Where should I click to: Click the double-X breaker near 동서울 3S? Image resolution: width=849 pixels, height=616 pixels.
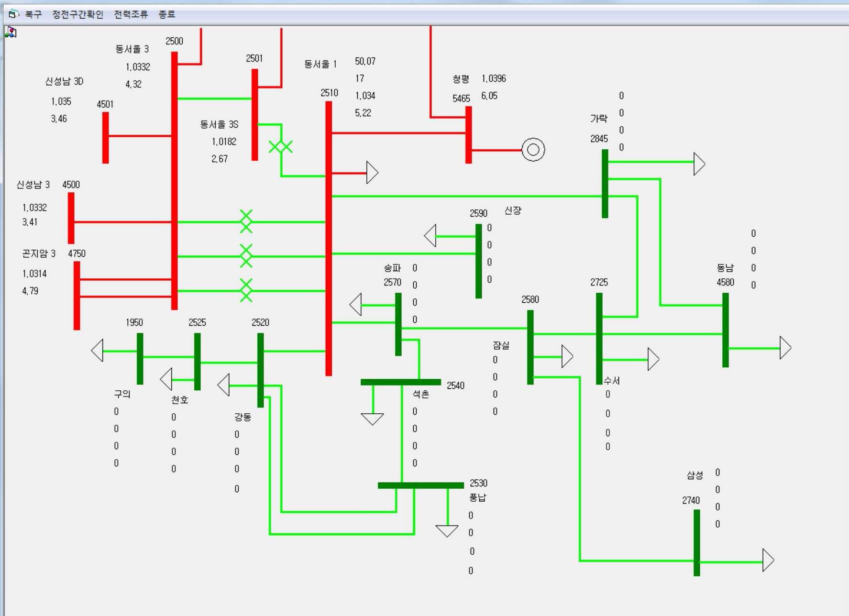[281, 147]
